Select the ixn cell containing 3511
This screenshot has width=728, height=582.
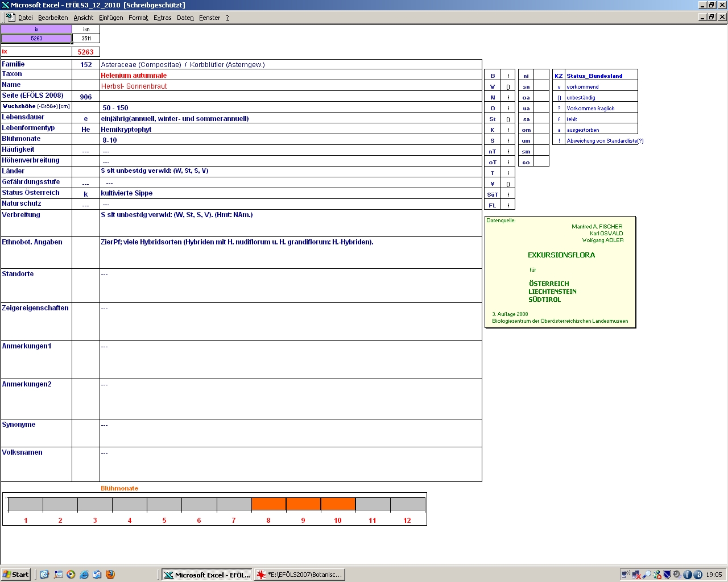(86, 39)
